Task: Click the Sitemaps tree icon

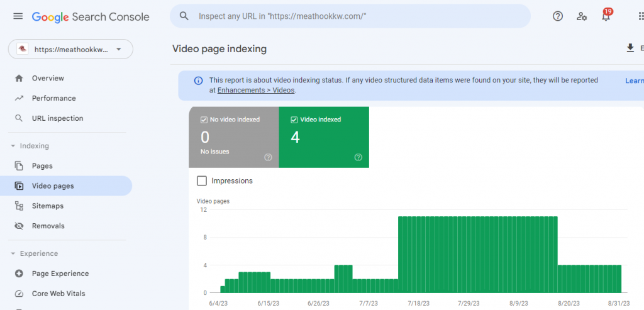Action: [x=19, y=206]
